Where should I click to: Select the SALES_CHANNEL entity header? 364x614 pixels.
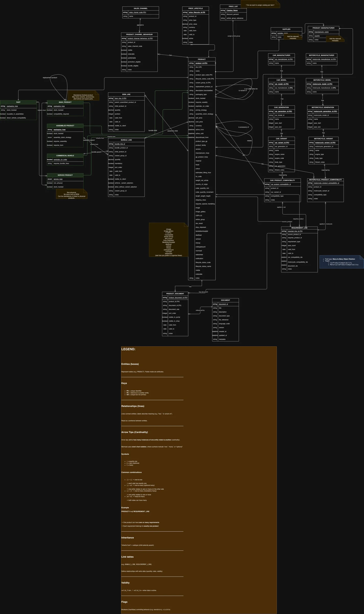pos(141,8)
